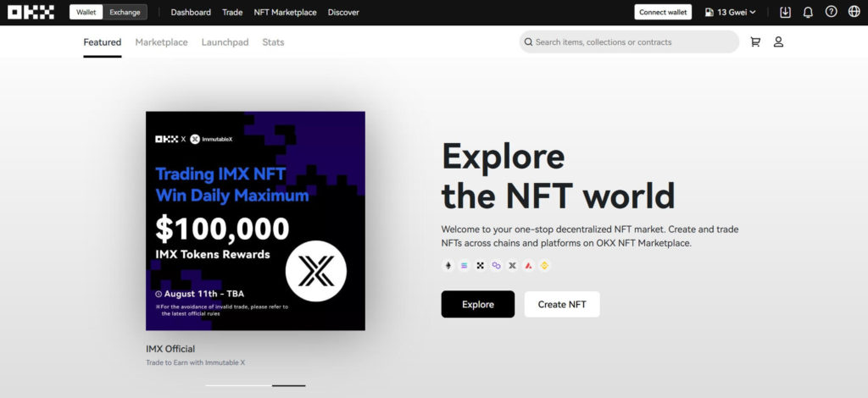Click the OKX Chain icon

pos(480,266)
